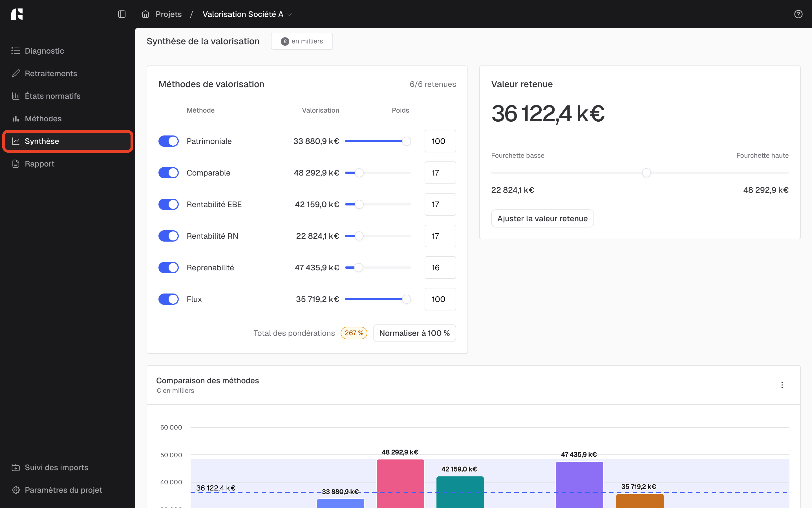
Task: Open Paramètres du projet
Action: pyautogui.click(x=68, y=490)
